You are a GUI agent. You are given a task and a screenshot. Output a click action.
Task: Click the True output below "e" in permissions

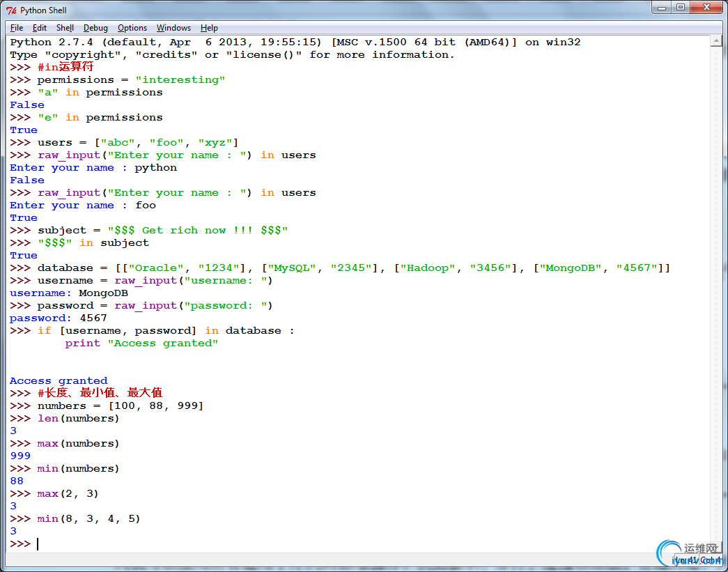[x=24, y=130]
